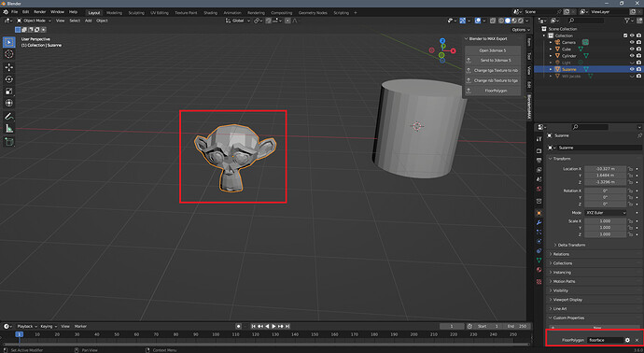Viewport: 644px width, 353px height.
Task: Open the Modifiers wrench tab icon
Action: [539, 222]
